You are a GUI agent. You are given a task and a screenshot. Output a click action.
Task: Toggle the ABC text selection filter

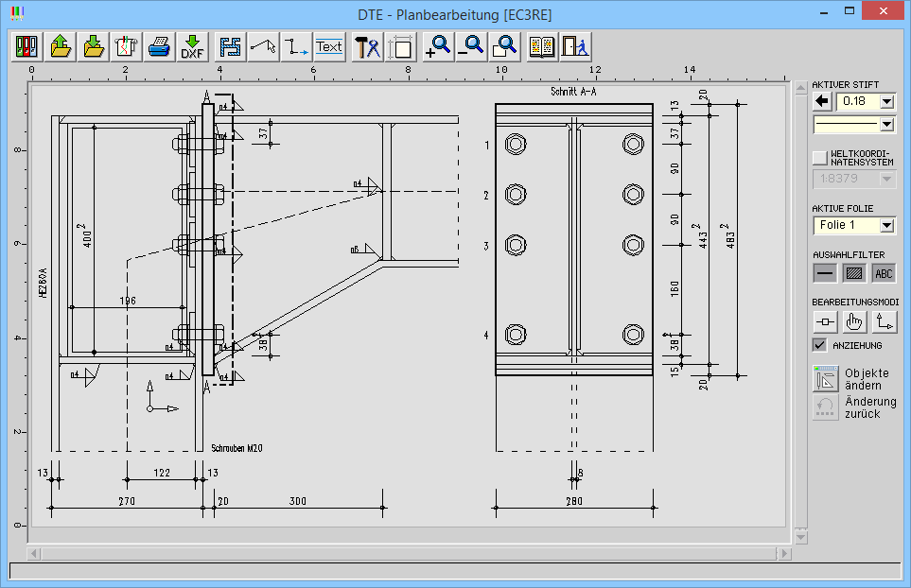point(884,273)
